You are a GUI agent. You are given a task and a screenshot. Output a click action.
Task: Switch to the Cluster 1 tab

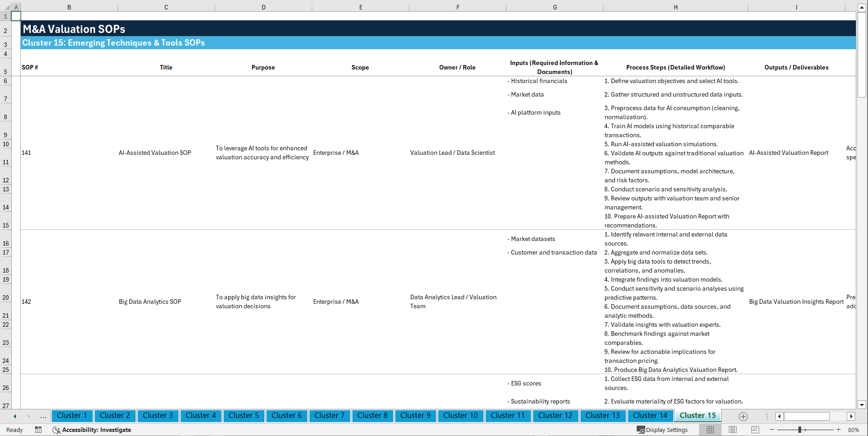pyautogui.click(x=72, y=416)
